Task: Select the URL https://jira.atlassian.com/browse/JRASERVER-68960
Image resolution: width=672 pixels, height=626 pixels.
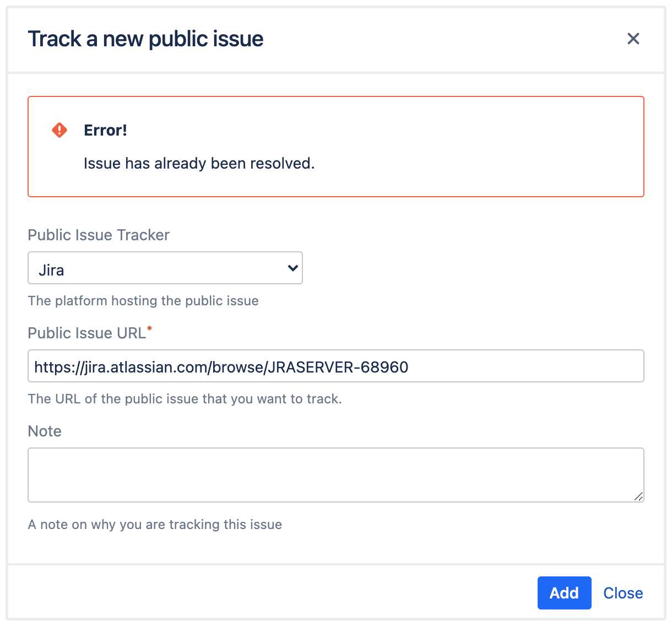Action: [221, 367]
